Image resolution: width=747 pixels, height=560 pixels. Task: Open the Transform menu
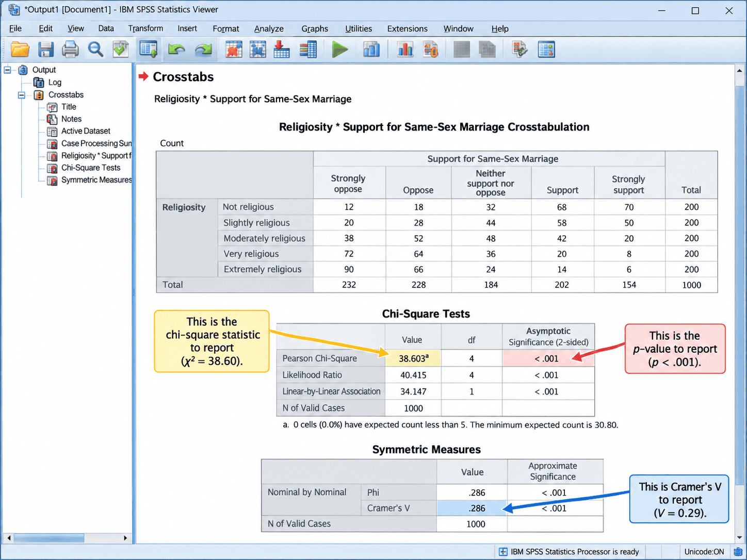[x=145, y=29]
